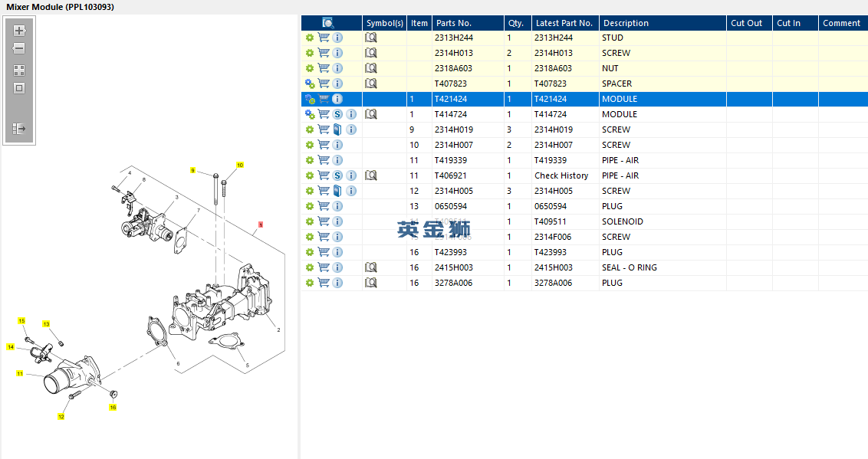The height and width of the screenshot is (459, 868).
Task: Click SPACER description text
Action: coord(616,84)
